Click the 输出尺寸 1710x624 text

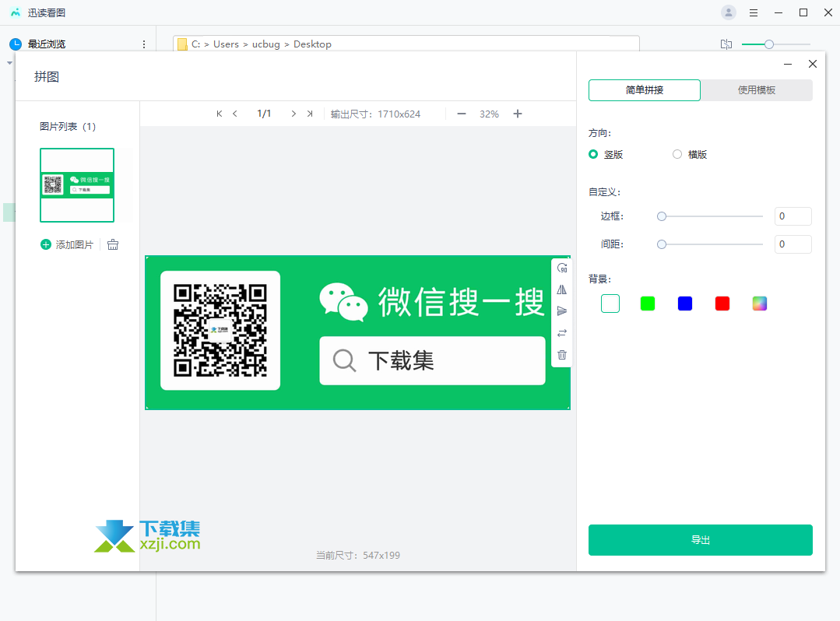click(x=375, y=114)
